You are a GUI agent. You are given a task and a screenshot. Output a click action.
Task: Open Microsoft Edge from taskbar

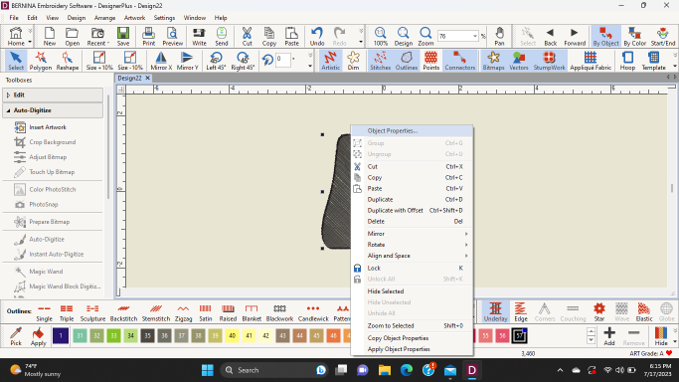coord(406,370)
